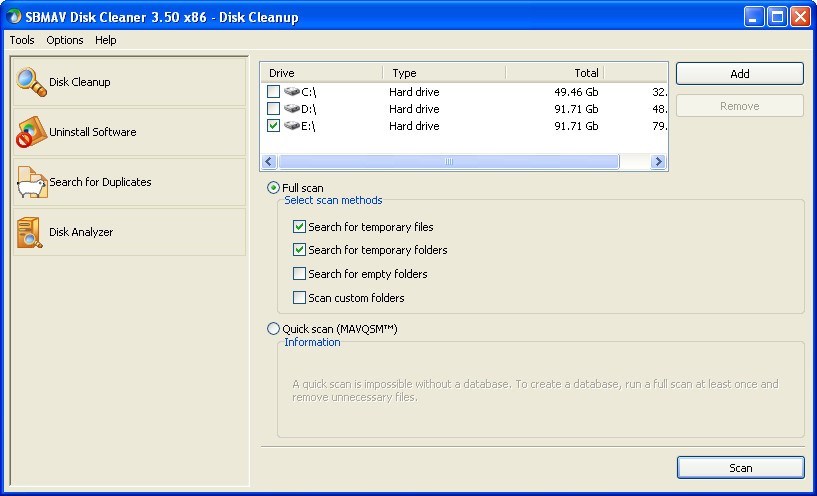Click the C:\ hard drive icon
The image size is (817, 496).
[x=292, y=92]
